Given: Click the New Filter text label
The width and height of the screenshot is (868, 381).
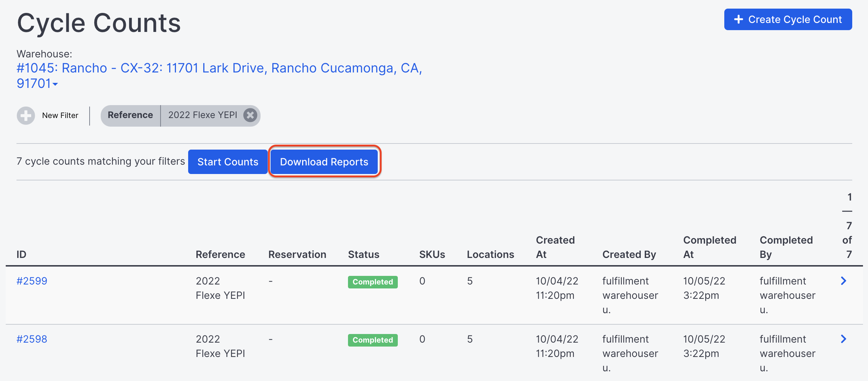Looking at the screenshot, I should (x=60, y=116).
